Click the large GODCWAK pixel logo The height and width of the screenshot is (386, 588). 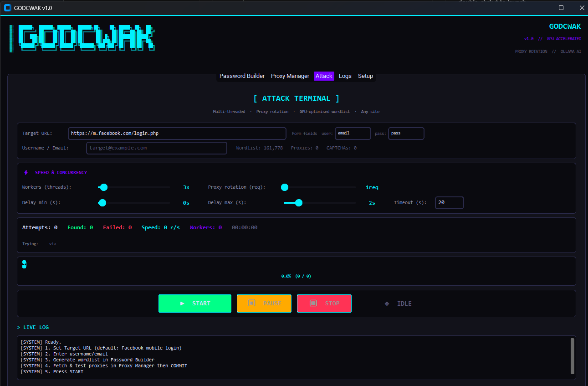(82, 39)
